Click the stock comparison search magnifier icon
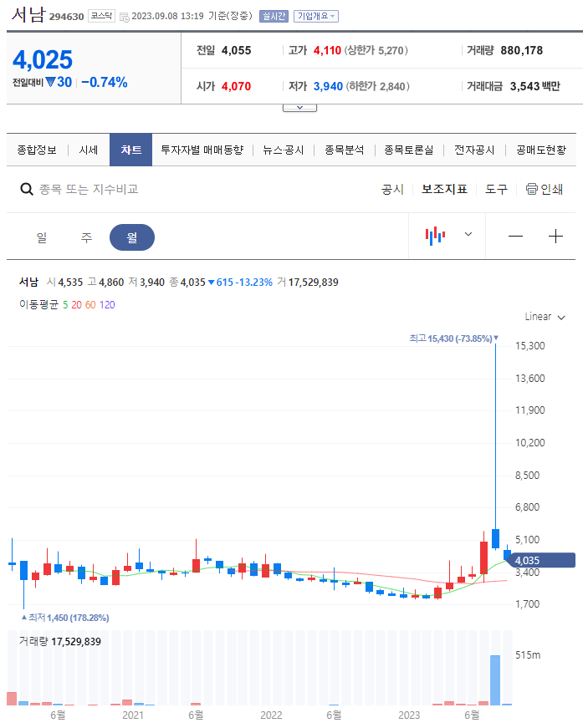 coord(26,189)
